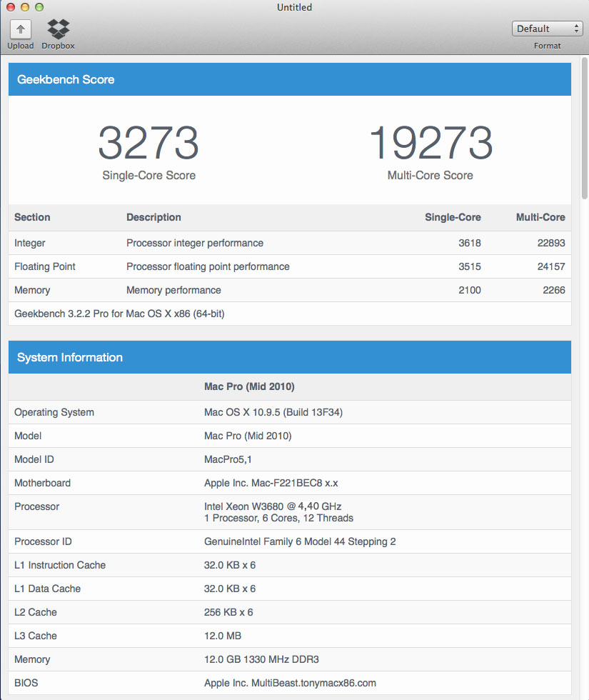The image size is (589, 700).
Task: Click the green zoom window button
Action: [39, 7]
